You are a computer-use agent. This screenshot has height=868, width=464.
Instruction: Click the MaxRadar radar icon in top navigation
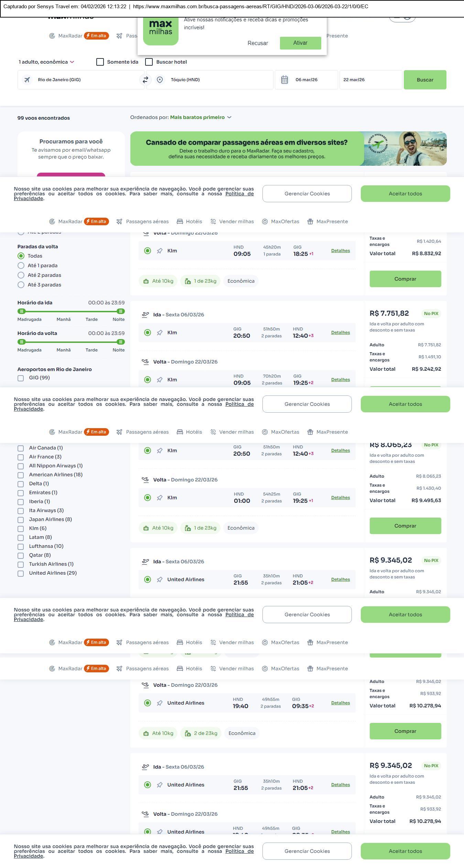point(52,36)
